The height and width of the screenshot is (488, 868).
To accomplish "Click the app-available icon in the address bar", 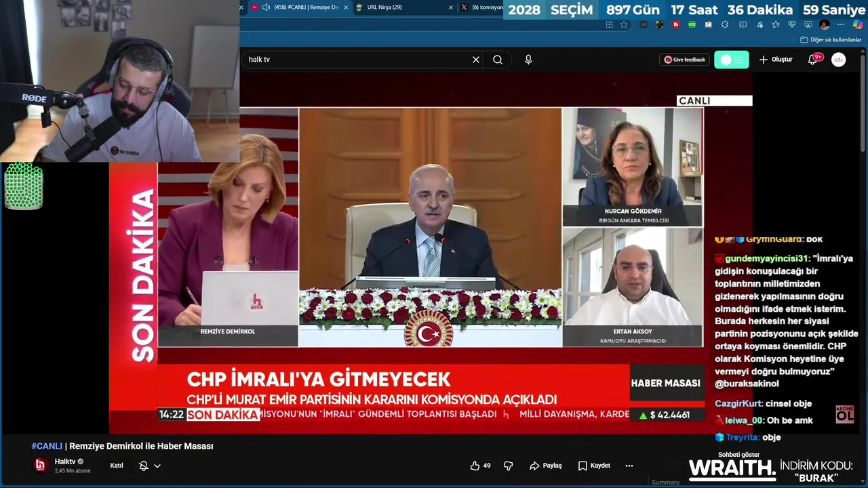I will 609,24.
